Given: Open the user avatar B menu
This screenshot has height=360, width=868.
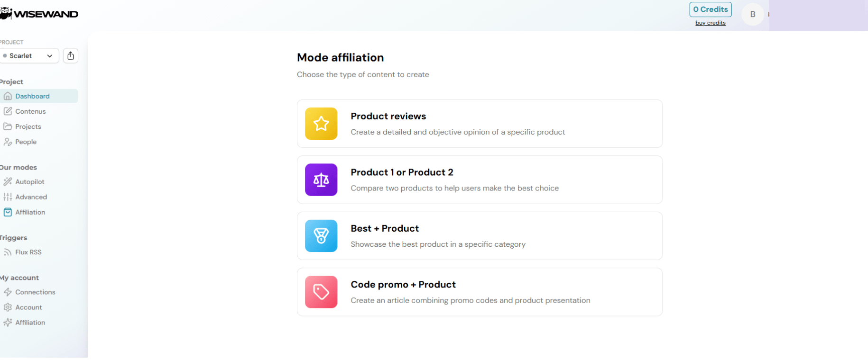Looking at the screenshot, I should pyautogui.click(x=752, y=14).
